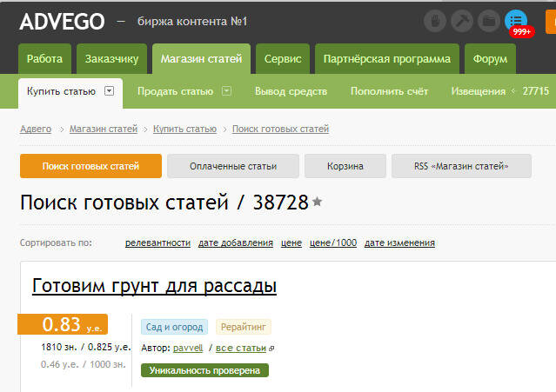Open author 'pavvell' profile link
This screenshot has width=556, height=392.
click(188, 348)
